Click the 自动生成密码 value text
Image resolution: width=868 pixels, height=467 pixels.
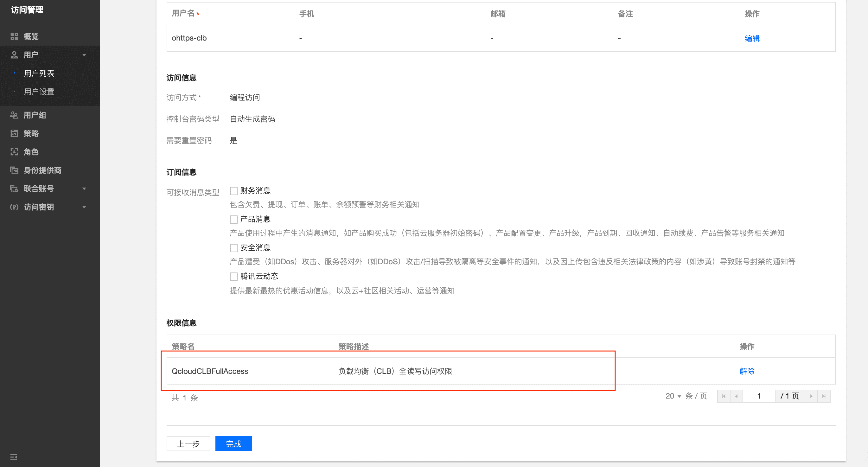[x=252, y=119]
